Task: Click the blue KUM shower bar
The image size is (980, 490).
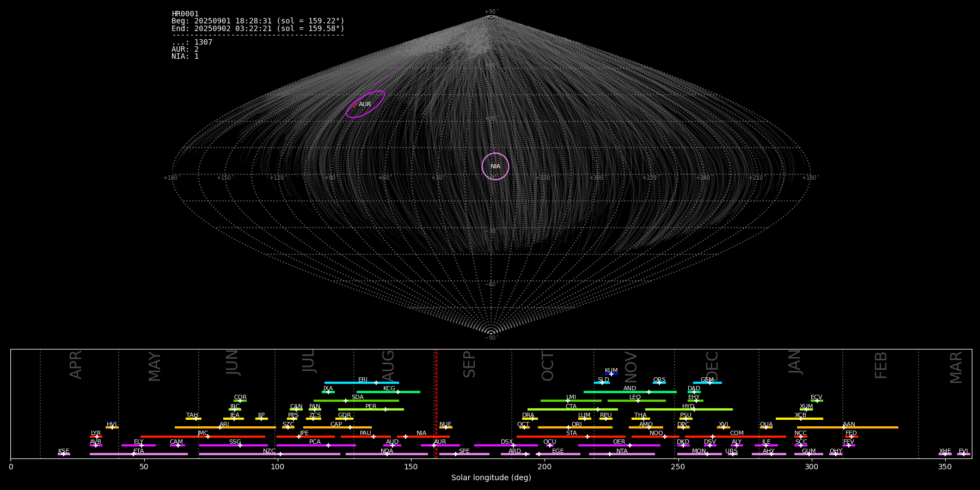Action: coord(611,374)
